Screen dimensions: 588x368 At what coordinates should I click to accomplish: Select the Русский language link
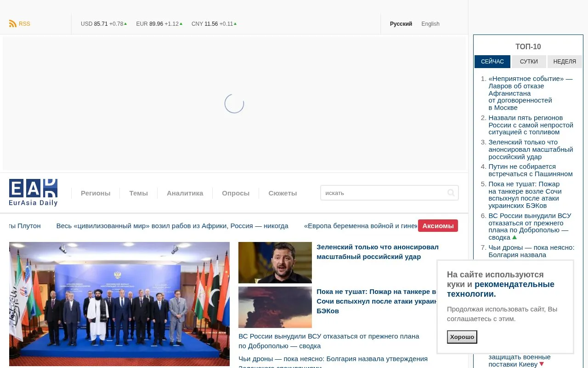click(401, 24)
